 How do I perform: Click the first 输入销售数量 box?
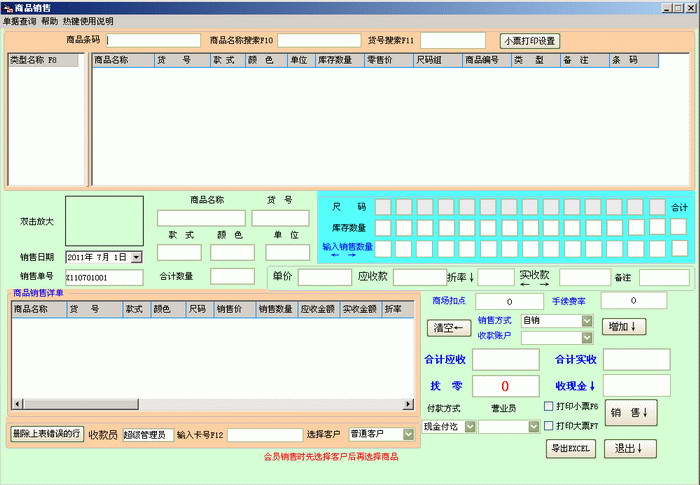pos(383,249)
